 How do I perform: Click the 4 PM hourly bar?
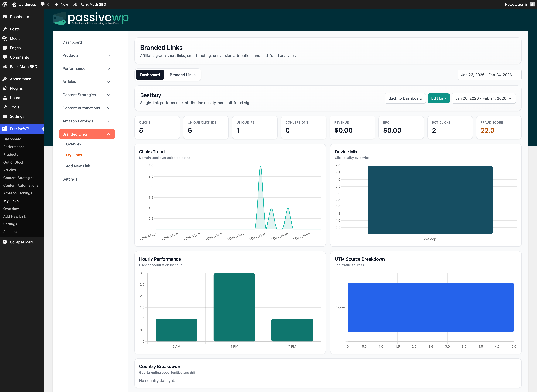(x=234, y=307)
